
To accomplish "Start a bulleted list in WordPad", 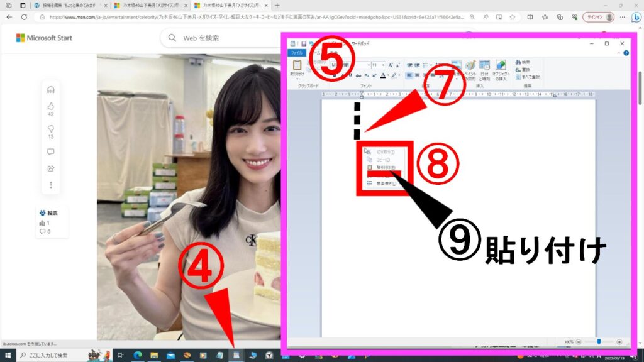I will [426, 65].
